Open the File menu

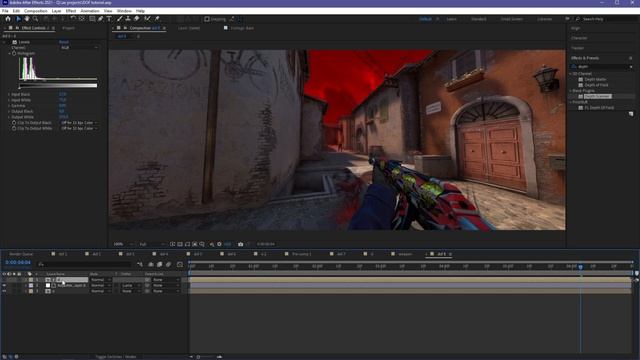coord(5,11)
